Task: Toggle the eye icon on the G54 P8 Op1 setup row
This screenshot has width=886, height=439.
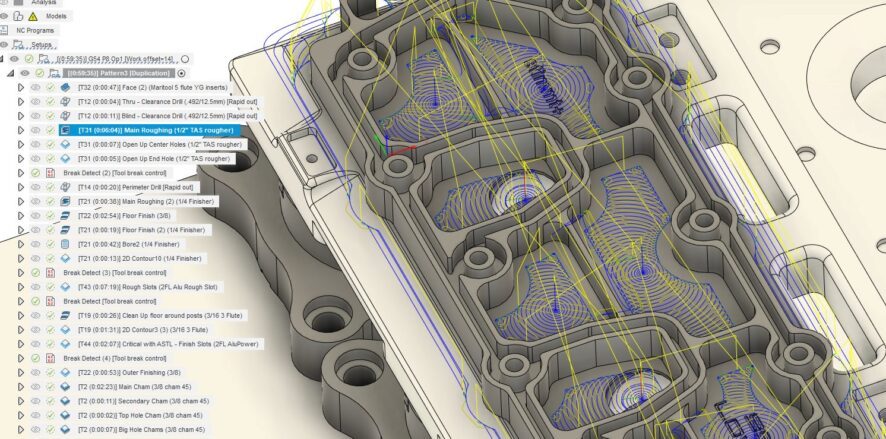Action: (x=14, y=59)
